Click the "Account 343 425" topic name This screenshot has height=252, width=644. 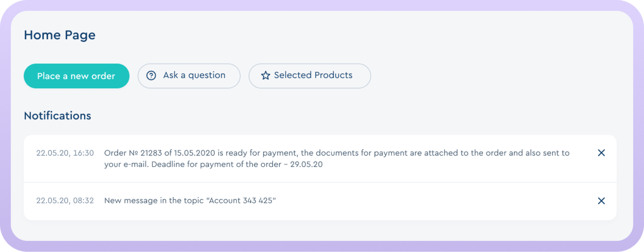pos(241,201)
